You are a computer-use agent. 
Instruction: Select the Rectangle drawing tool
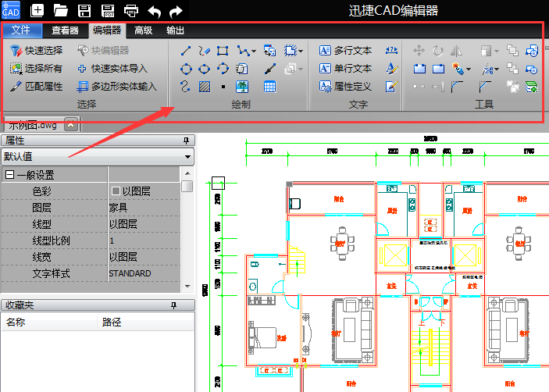coord(223,51)
